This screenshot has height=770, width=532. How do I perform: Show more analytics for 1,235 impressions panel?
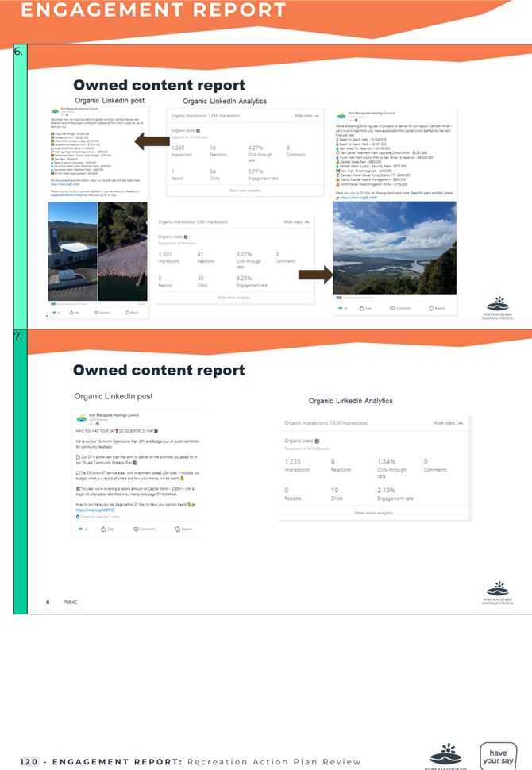point(374,513)
